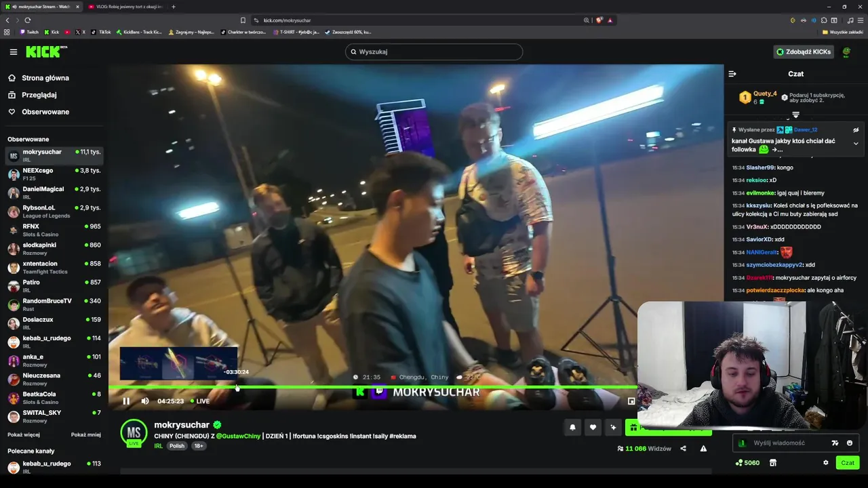
Task: Click the zoom magnifier in address bar
Action: [587, 20]
